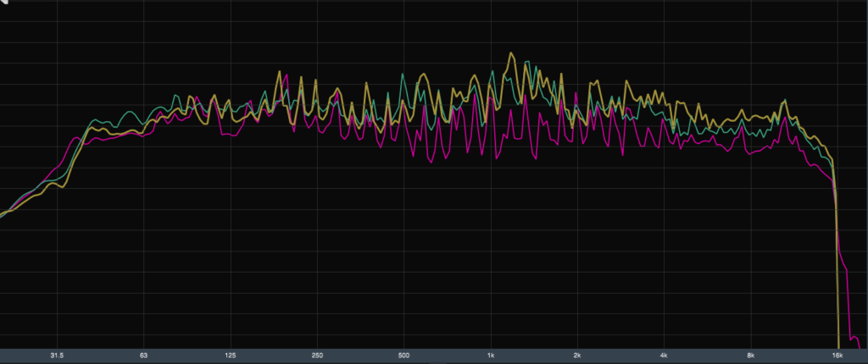Select the 4k frequency axis label
Screen dimensions: 868x364
pyautogui.click(x=664, y=356)
